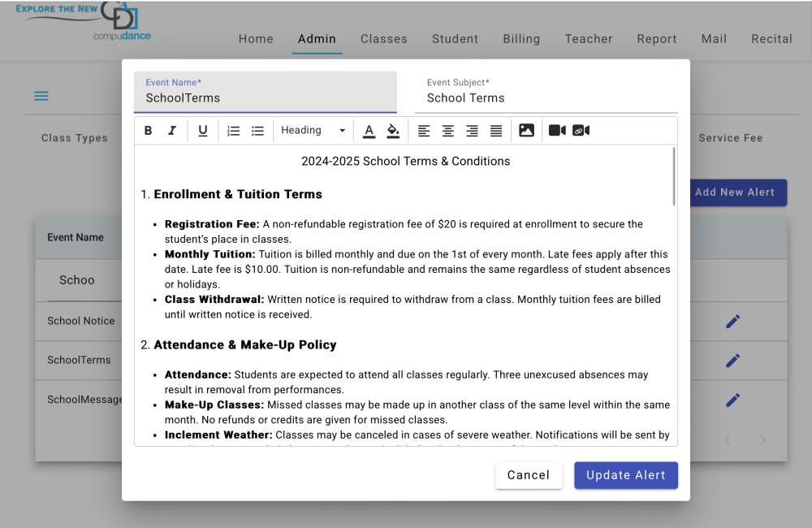The height and width of the screenshot is (528, 812).
Task: Open the Mail menu
Action: [714, 39]
